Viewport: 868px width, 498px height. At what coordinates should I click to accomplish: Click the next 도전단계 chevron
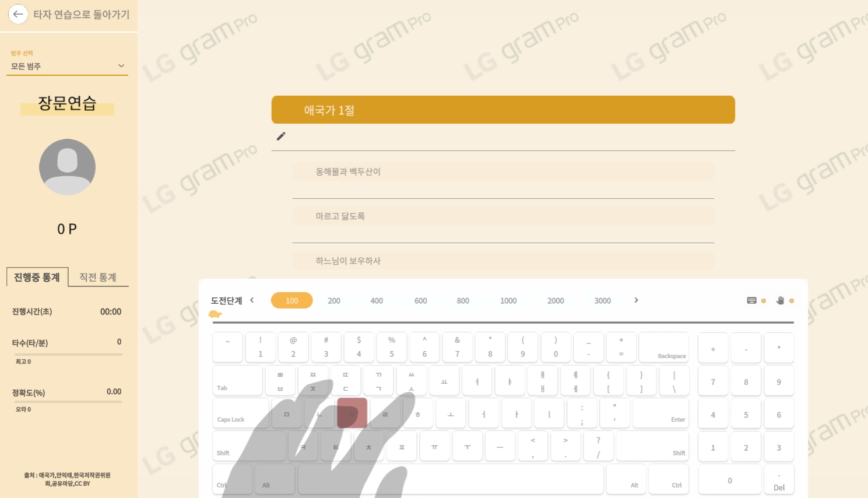636,300
